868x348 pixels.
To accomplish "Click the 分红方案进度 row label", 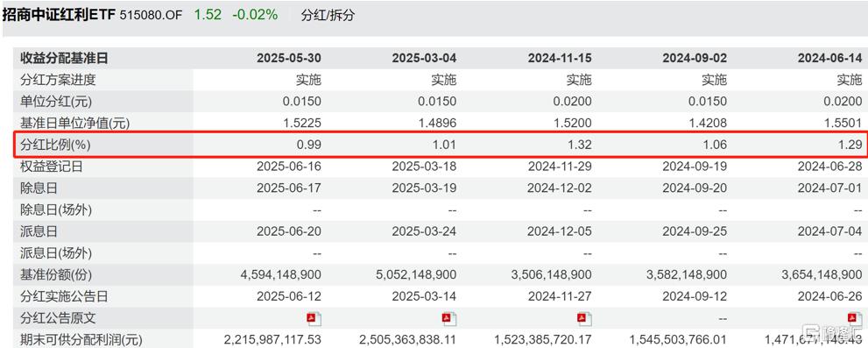I will [x=58, y=80].
